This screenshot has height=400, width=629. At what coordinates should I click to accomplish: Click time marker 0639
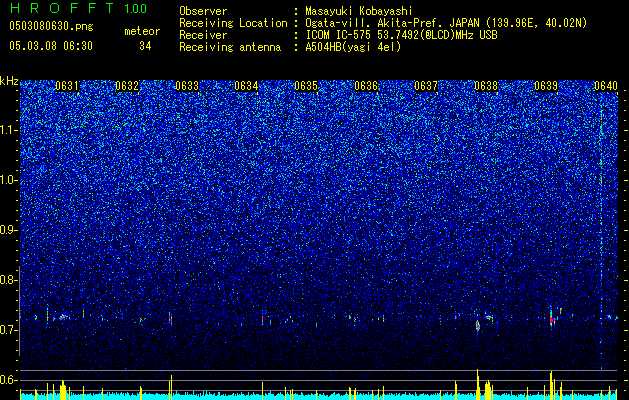546,86
